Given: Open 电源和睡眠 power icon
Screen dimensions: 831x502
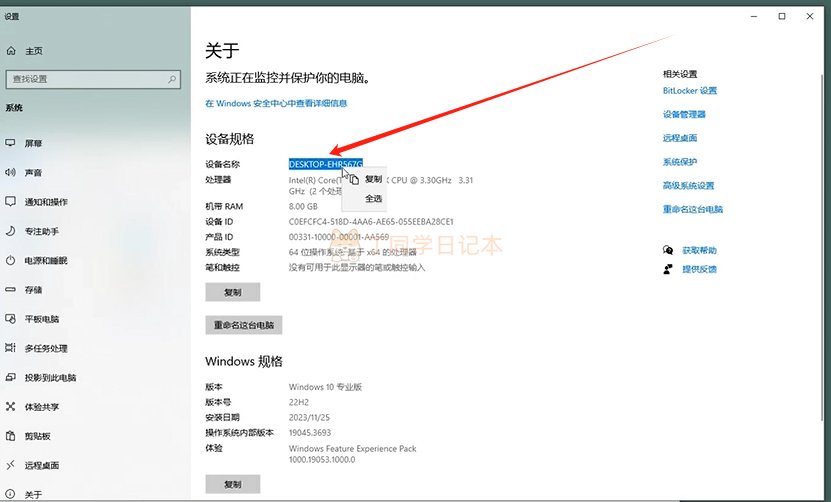Looking at the screenshot, I should tap(10, 260).
